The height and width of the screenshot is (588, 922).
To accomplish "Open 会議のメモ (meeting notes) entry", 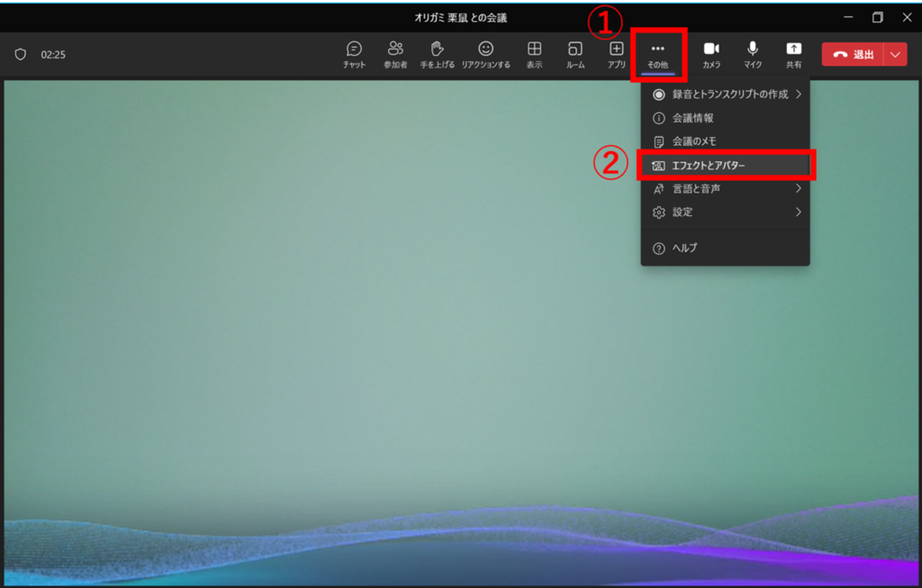I will tap(694, 141).
